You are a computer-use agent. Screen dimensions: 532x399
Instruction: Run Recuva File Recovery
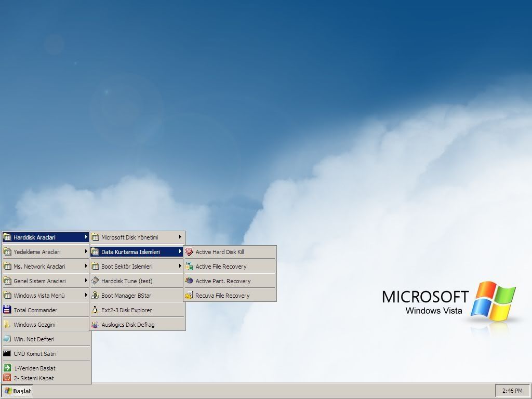tap(230, 296)
